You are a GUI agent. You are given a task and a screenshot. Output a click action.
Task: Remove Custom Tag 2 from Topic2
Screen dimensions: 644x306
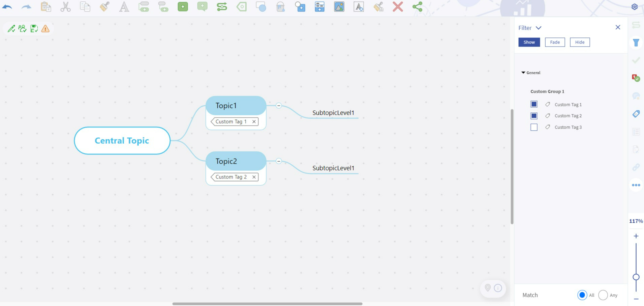[254, 177]
